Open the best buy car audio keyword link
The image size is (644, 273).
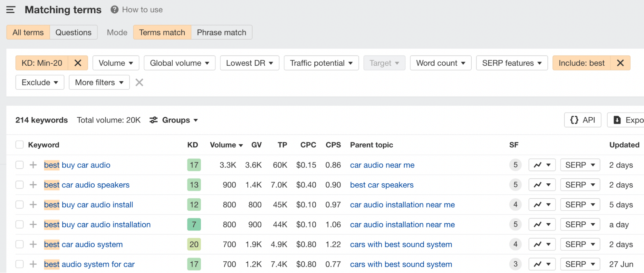pos(77,165)
